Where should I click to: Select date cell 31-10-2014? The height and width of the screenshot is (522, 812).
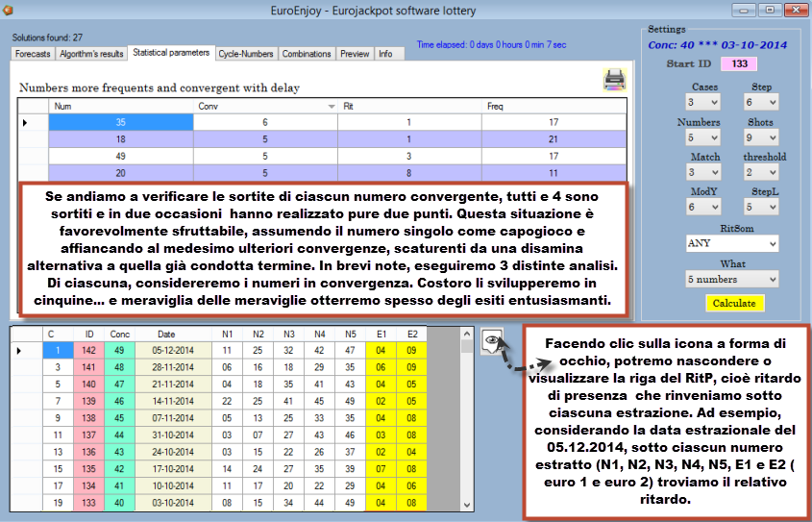point(173,435)
